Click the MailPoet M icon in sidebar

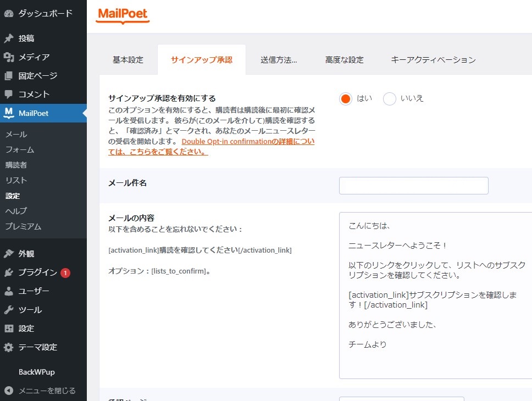[9, 113]
